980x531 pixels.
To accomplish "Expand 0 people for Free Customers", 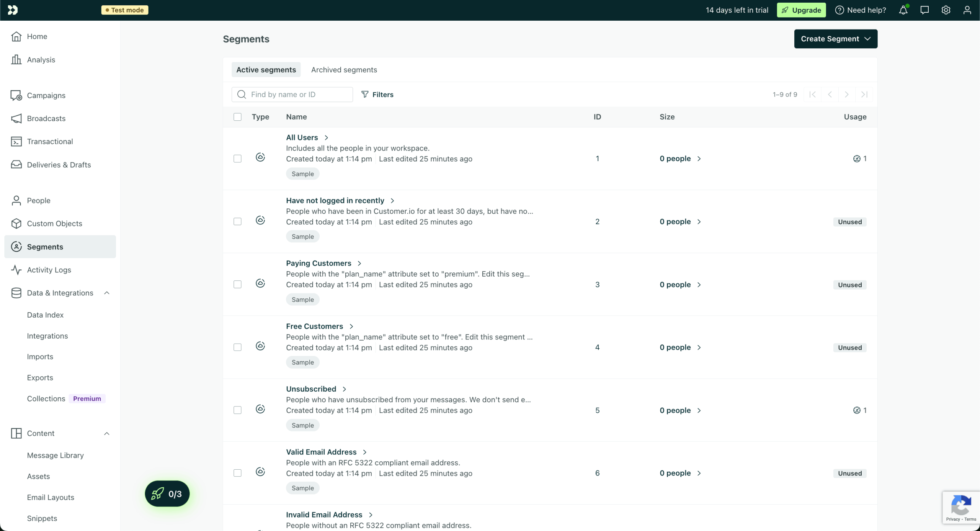I will tap(680, 347).
